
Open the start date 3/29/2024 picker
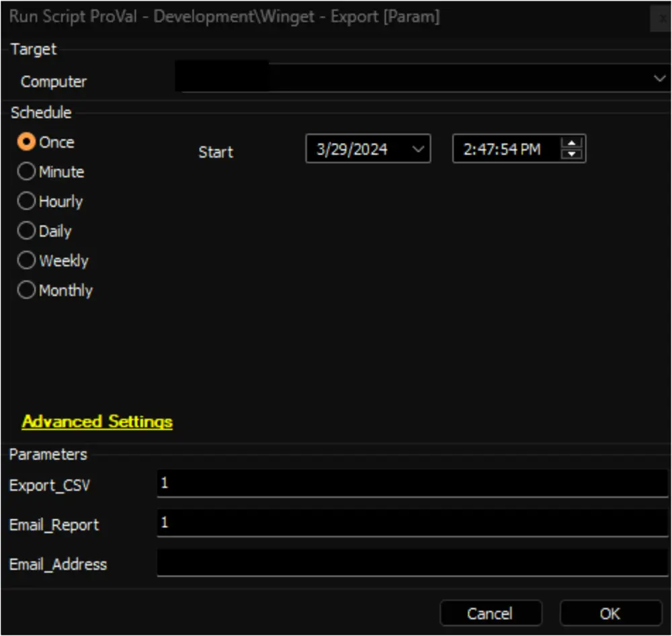pos(368,148)
